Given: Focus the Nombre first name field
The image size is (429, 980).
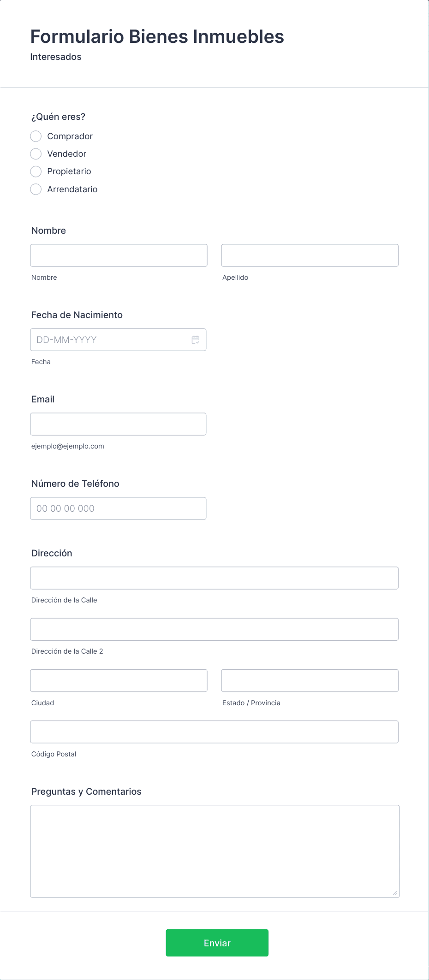Looking at the screenshot, I should pyautogui.click(x=119, y=255).
